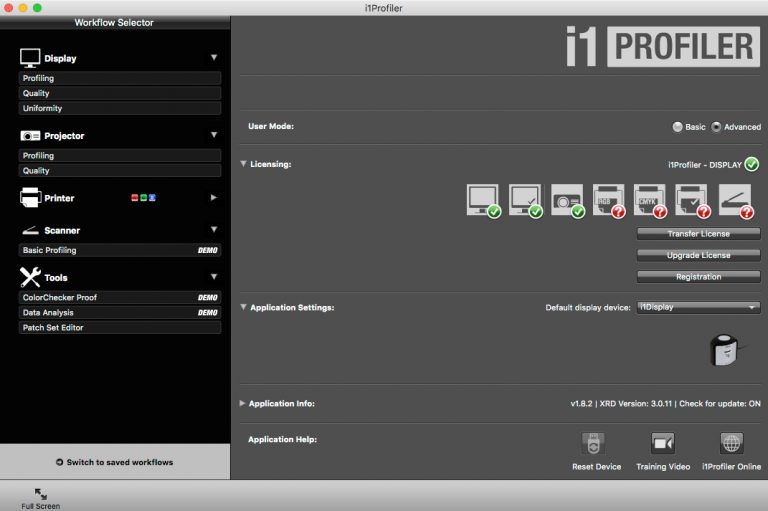The image size is (768, 511).
Task: Open Data Analysis demo tool
Action: pos(120,313)
